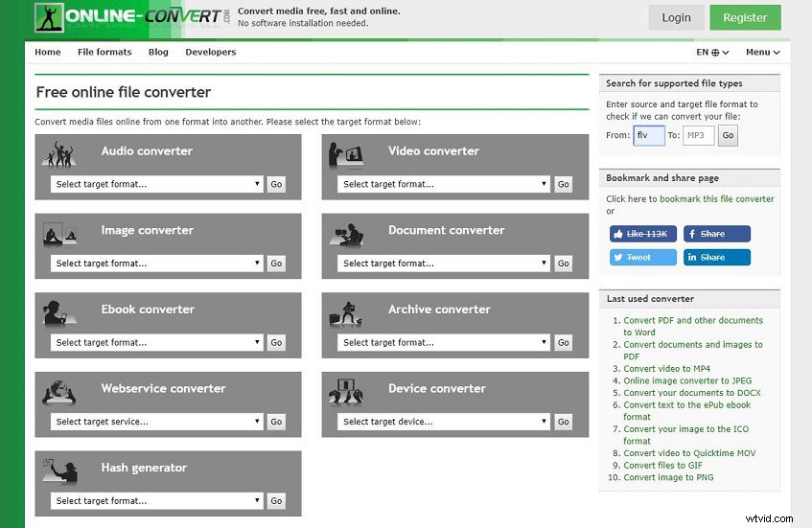Click Go button for Audio converter
Image resolution: width=812 pixels, height=528 pixels.
pos(276,184)
